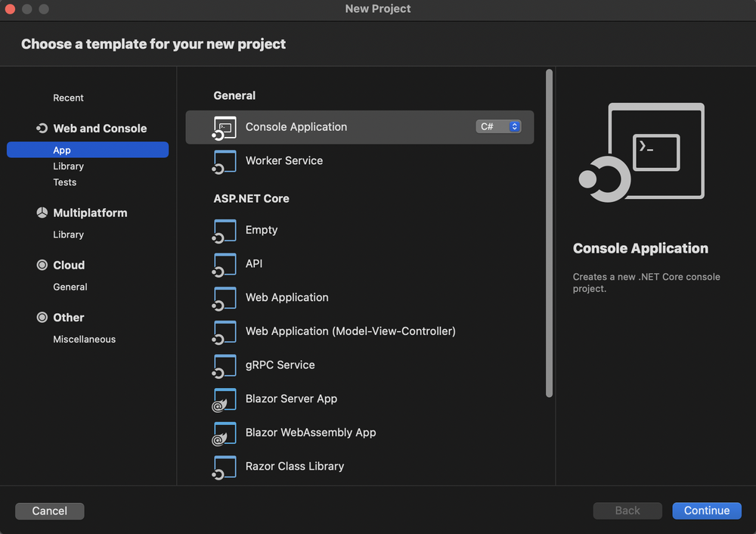Viewport: 756px width, 534px height.
Task: Select the Blazor Server App icon
Action: [225, 399]
